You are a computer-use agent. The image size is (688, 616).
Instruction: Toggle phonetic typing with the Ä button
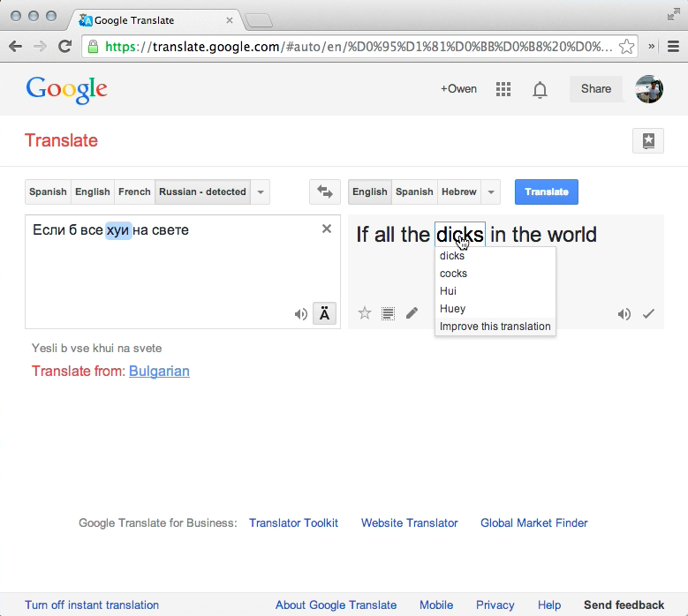(x=324, y=313)
